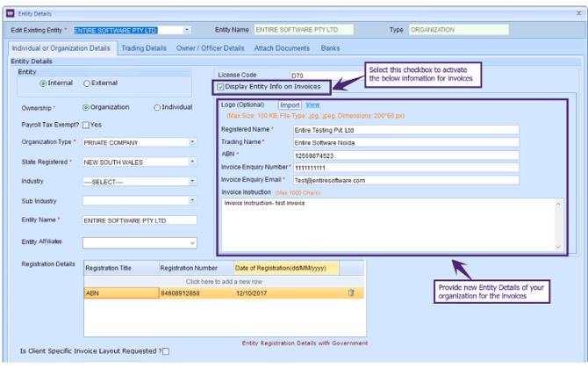588x368 pixels.
Task: Go to the Attach Documents tab
Action: pyautogui.click(x=282, y=47)
